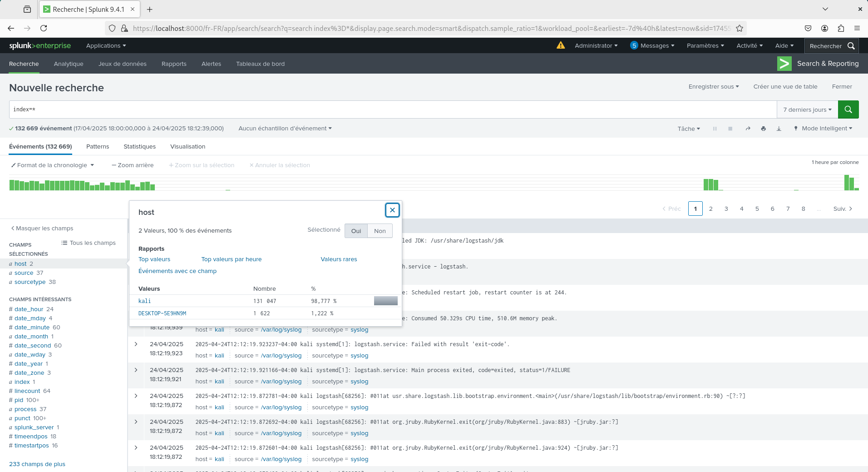The width and height of the screenshot is (868, 472).
Task: Open Aucun échantillon d'événement dropdown
Action: pos(285,129)
